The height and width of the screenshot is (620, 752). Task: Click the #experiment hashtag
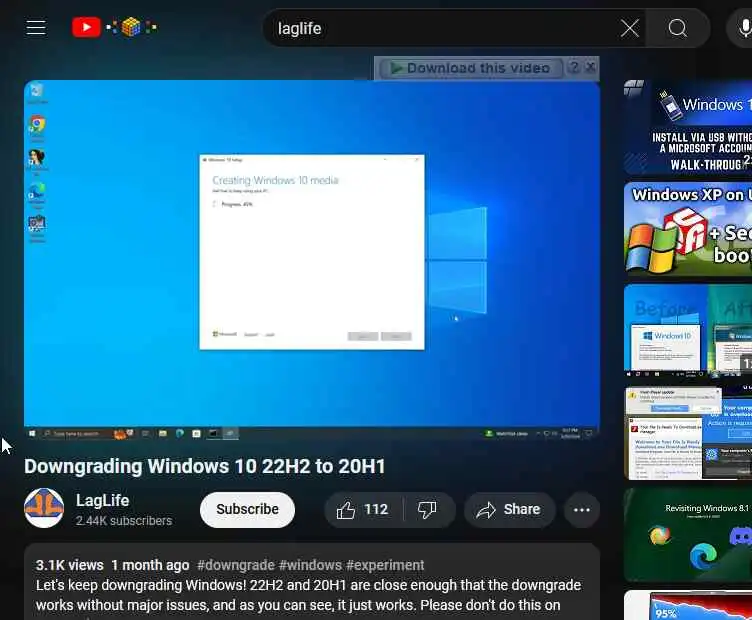385,565
